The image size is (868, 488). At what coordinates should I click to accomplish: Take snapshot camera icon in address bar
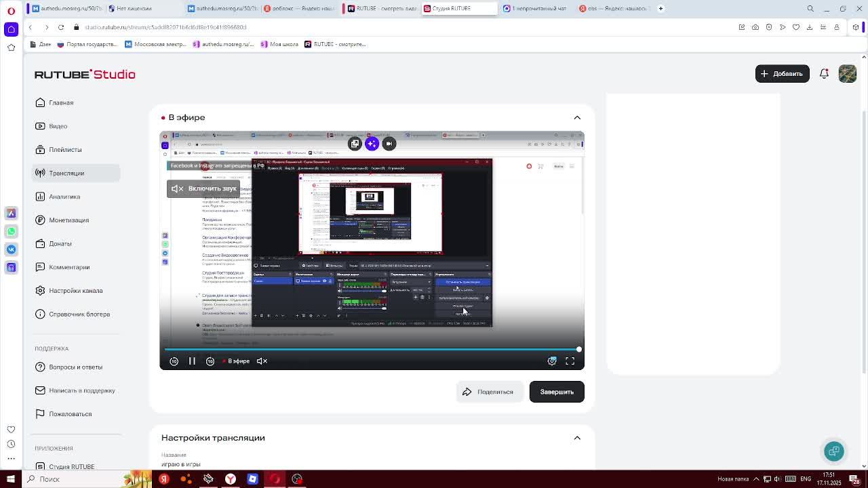click(x=755, y=27)
